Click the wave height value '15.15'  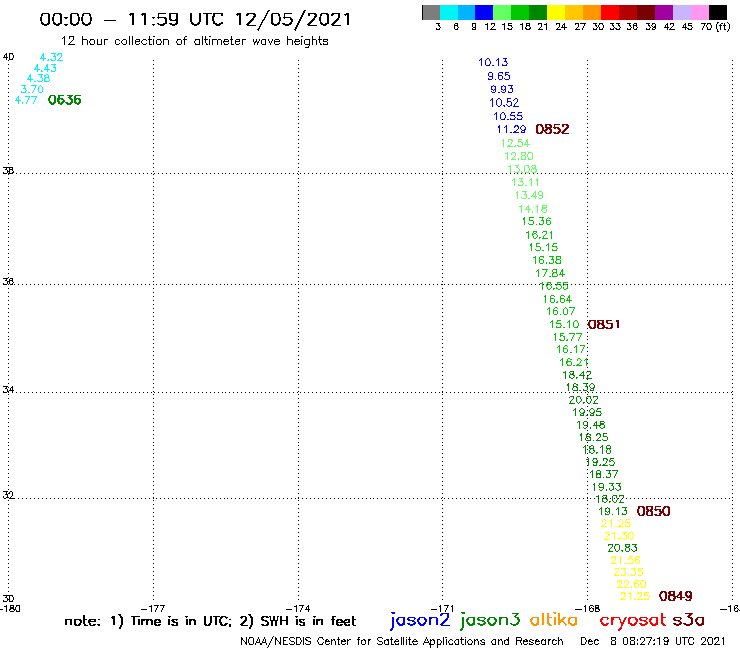pos(543,247)
